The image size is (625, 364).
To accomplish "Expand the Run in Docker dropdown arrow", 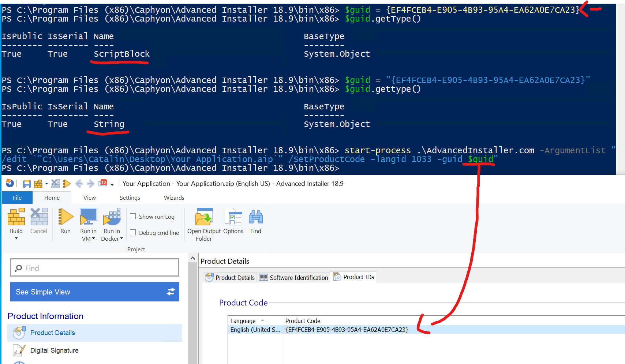I will 121,239.
